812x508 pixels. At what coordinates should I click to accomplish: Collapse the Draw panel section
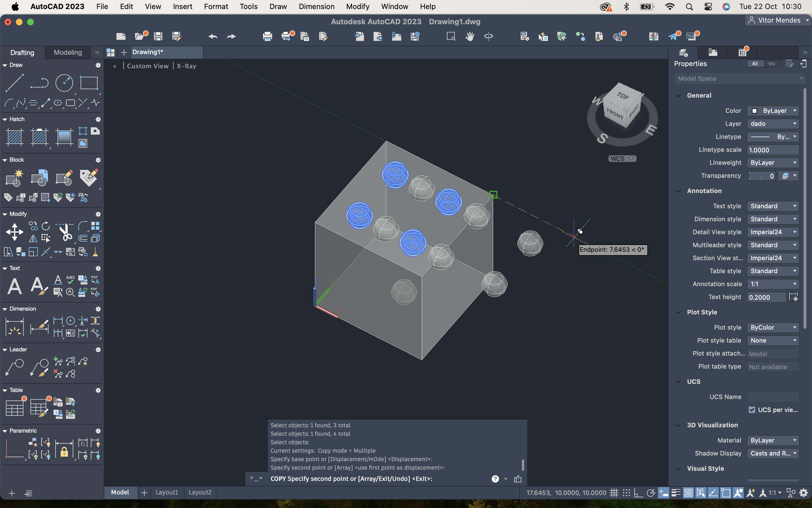tap(5, 65)
